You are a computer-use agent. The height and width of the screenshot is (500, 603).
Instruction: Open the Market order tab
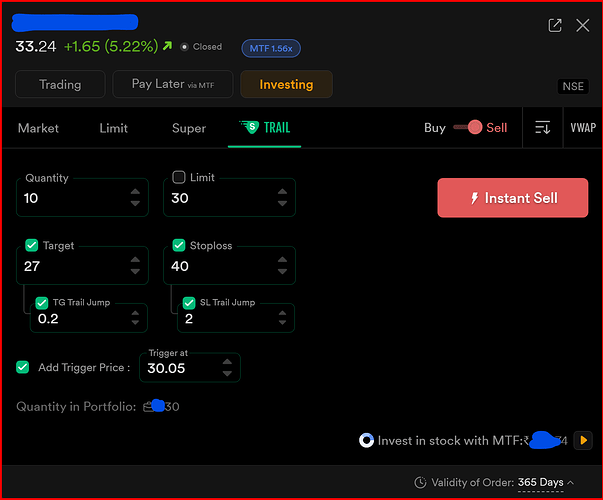coord(38,128)
